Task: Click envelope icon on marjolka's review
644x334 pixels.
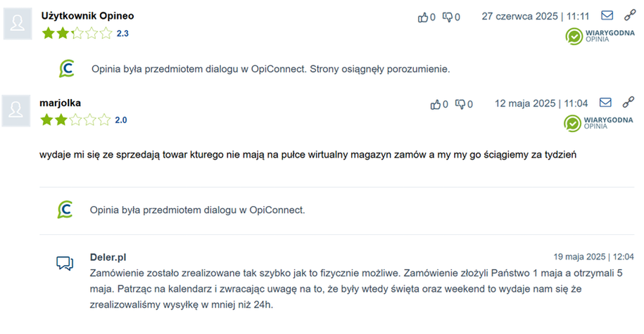Action: tap(605, 103)
